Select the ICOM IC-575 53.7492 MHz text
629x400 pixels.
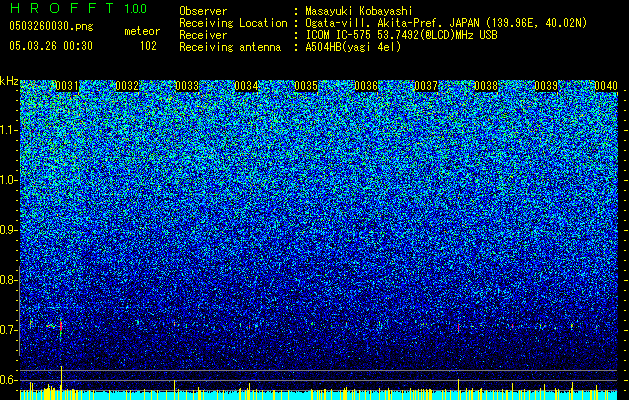pyautogui.click(x=401, y=35)
